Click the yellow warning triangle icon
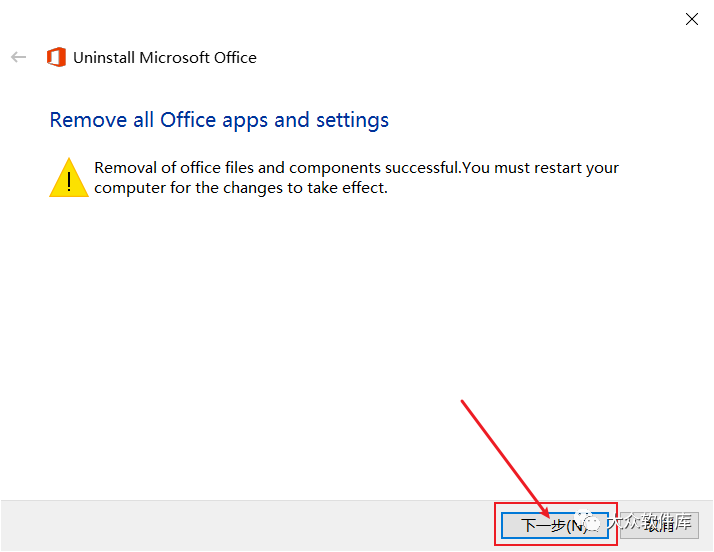 [x=69, y=178]
